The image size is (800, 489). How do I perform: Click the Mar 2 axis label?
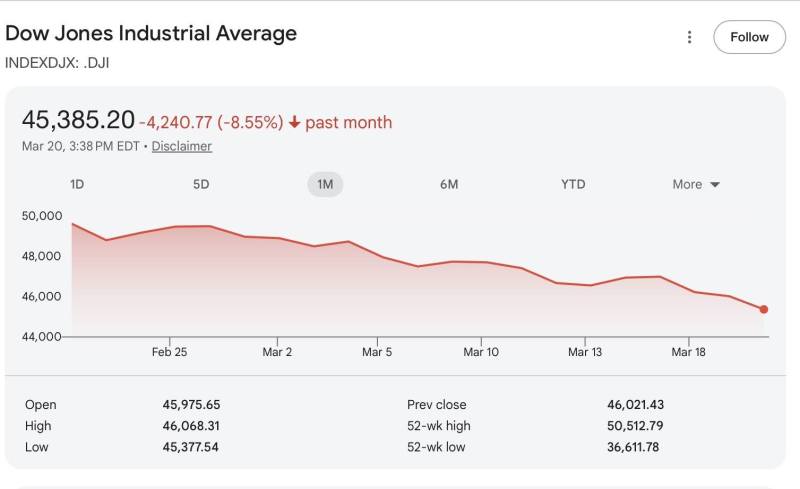click(x=277, y=352)
